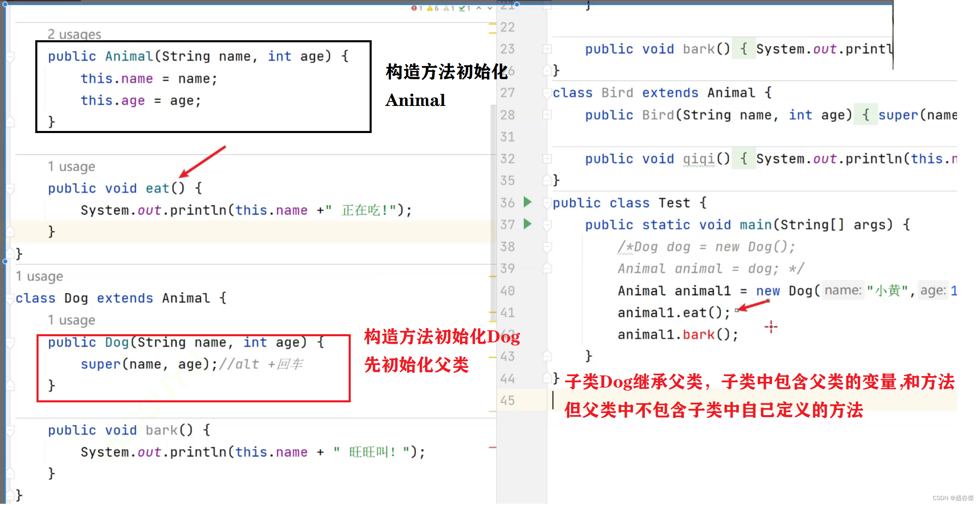Image resolution: width=980 pixels, height=505 pixels.
Task: Collapse class Bird fold on line 27
Action: [547, 93]
